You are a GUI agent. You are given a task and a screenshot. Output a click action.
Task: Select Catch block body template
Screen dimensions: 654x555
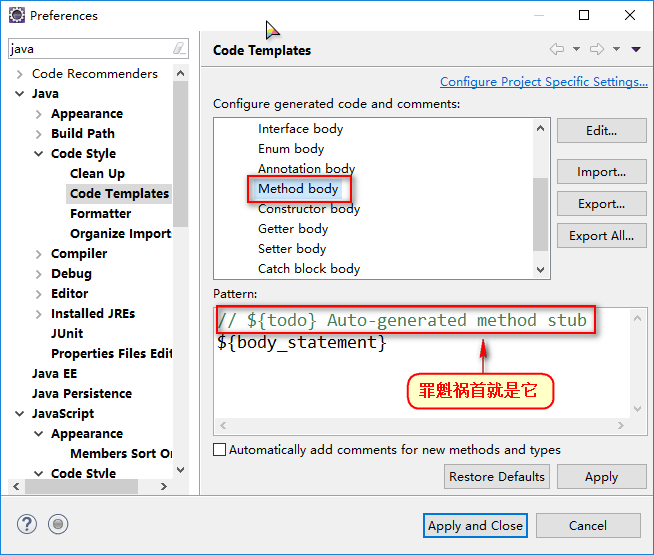point(309,269)
